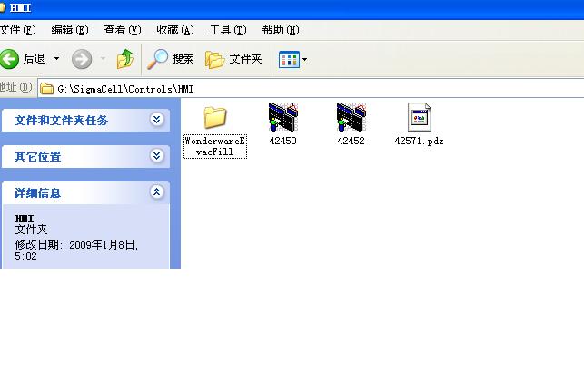Open the 帮助(H) menu
Image resolution: width=584 pixels, height=392 pixels.
point(279,30)
